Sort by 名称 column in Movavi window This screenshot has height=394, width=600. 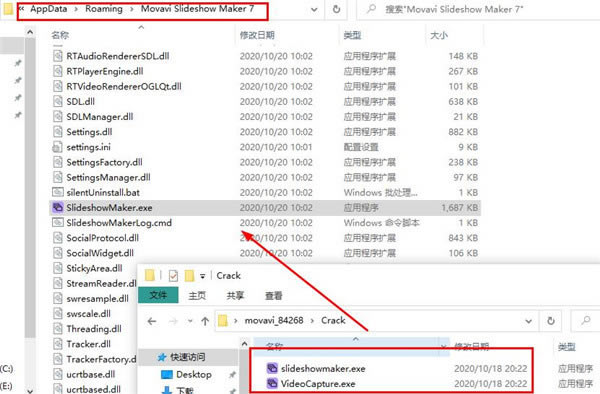(60, 35)
